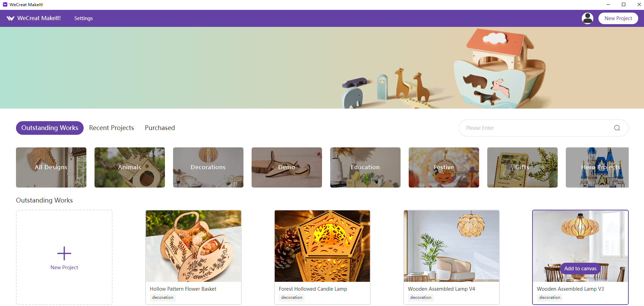Select the Outstanding Works tab
The width and height of the screenshot is (644, 306).
(x=50, y=128)
